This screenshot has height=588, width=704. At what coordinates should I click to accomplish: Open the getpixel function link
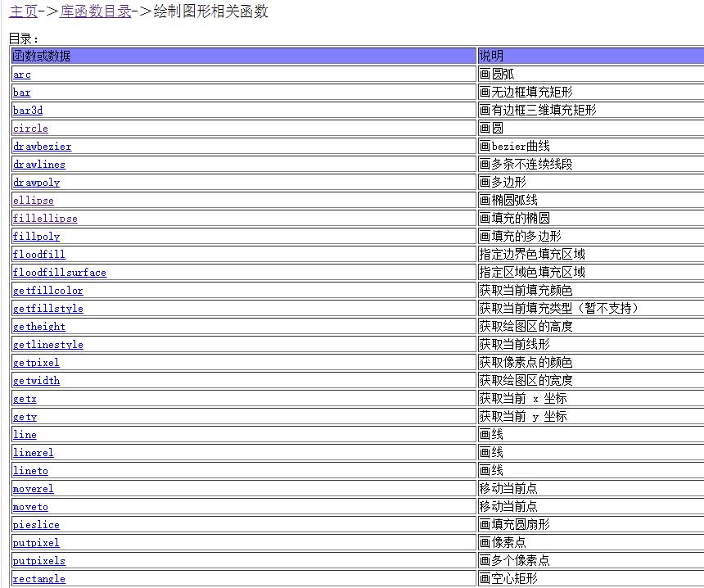click(x=36, y=363)
